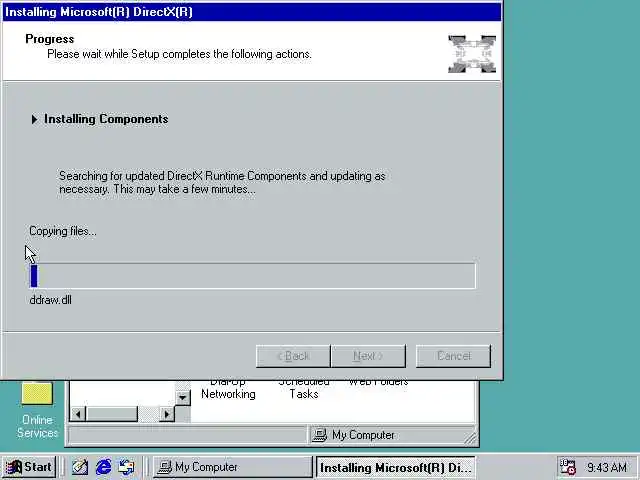
Task: Open Internet Explorer quick launch icon
Action: click(103, 467)
